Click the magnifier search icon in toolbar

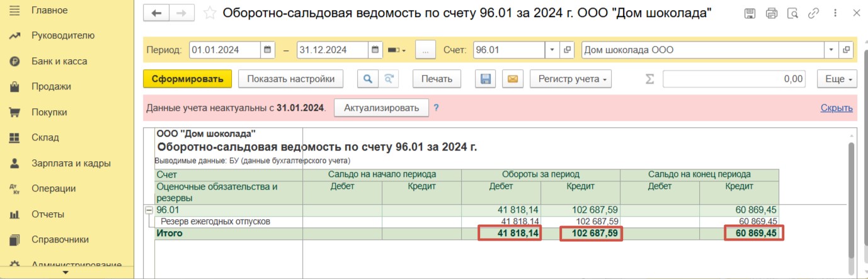coord(367,79)
